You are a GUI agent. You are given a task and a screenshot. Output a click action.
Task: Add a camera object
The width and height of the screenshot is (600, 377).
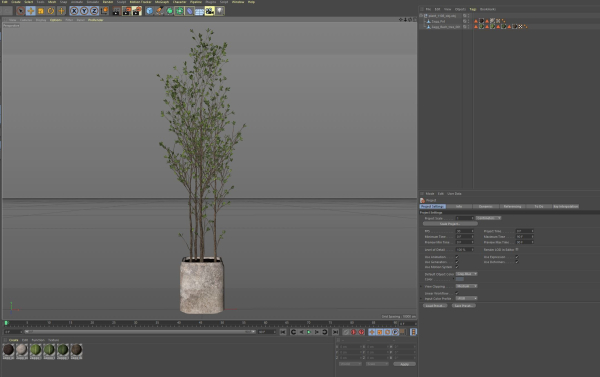click(209, 11)
